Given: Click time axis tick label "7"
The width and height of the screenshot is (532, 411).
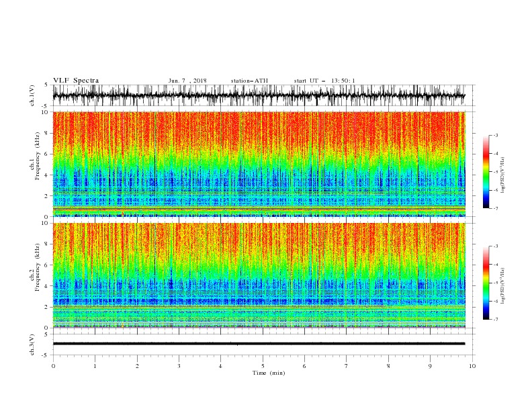Looking at the screenshot, I should point(347,366).
